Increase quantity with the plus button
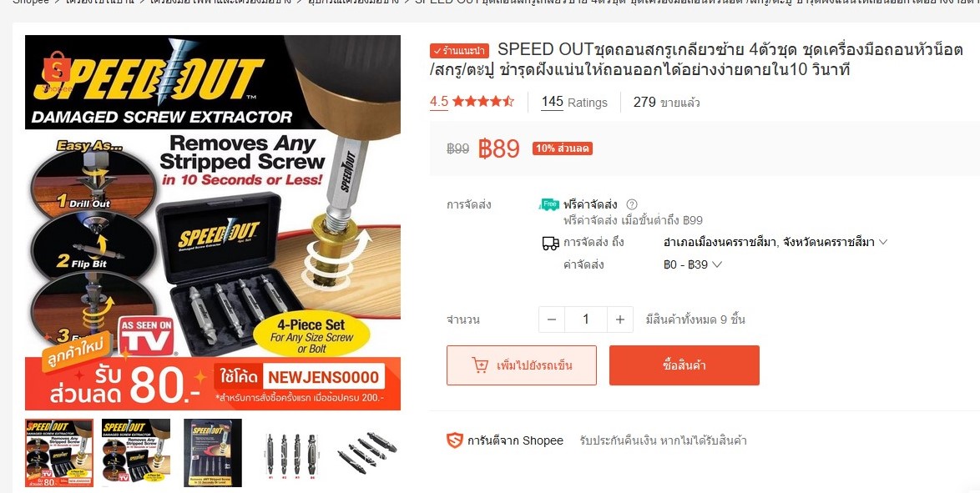The height and width of the screenshot is (493, 980). [620, 319]
